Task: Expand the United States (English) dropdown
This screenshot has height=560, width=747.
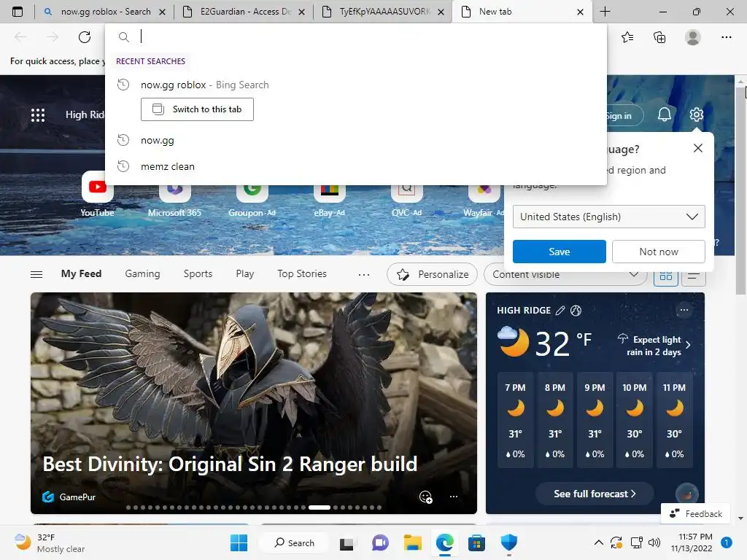Action: [609, 217]
